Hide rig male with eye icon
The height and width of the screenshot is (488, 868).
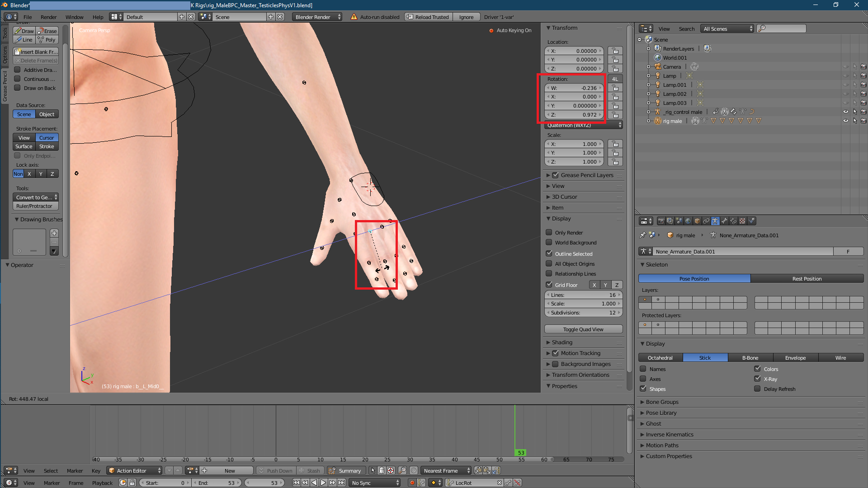click(846, 121)
